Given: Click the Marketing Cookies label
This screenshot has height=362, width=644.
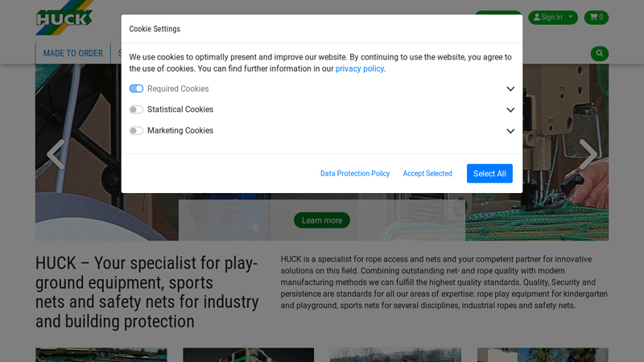Looking at the screenshot, I should point(180,130).
